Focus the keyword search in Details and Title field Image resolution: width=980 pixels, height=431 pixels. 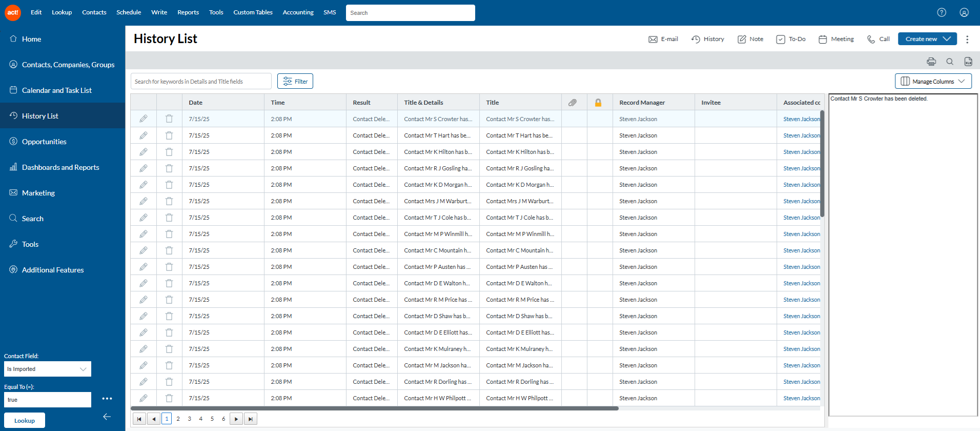point(201,81)
